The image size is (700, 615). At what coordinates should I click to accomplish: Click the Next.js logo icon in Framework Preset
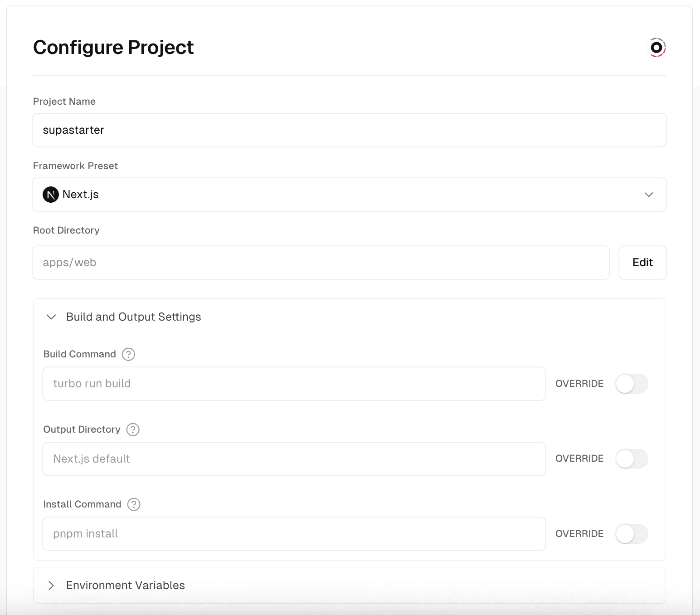pos(51,195)
